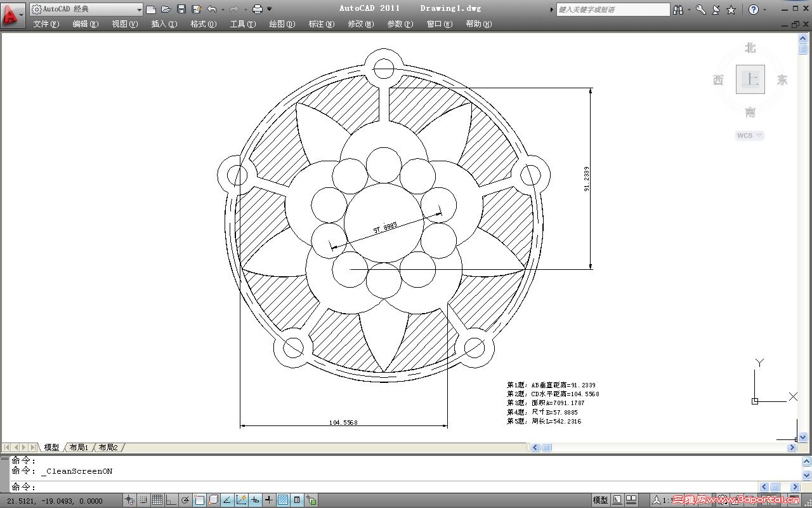Expand the arrow left of the search box
This screenshot has width=812, height=508.
click(551, 10)
